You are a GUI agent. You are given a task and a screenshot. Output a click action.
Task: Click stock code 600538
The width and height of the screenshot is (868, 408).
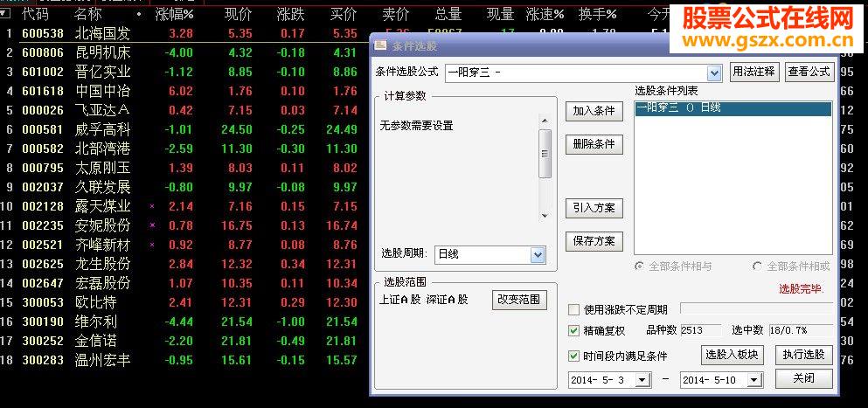coord(43,34)
